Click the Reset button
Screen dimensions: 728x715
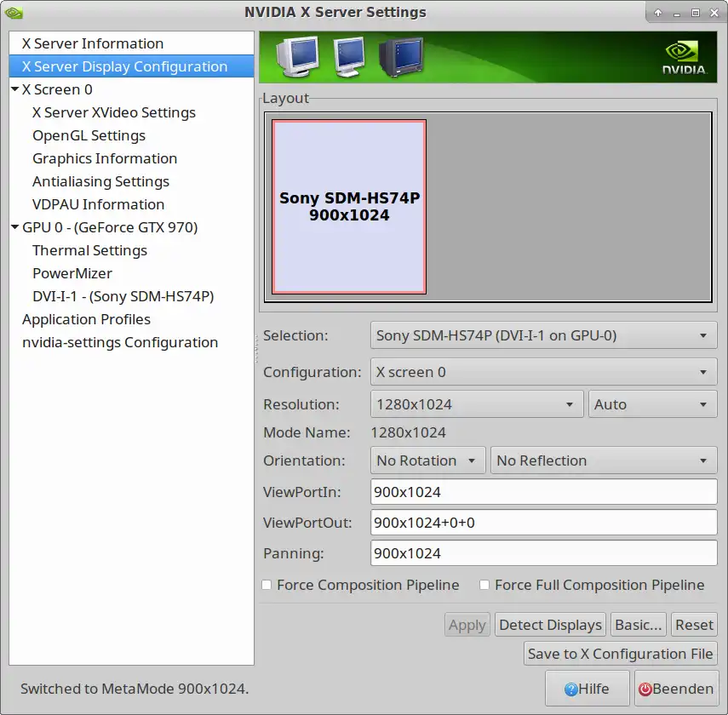(694, 625)
